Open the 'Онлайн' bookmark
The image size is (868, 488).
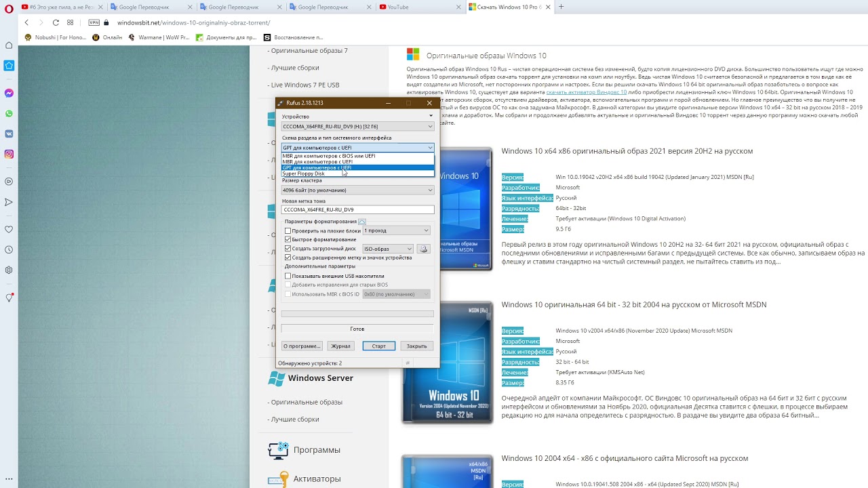tap(107, 37)
